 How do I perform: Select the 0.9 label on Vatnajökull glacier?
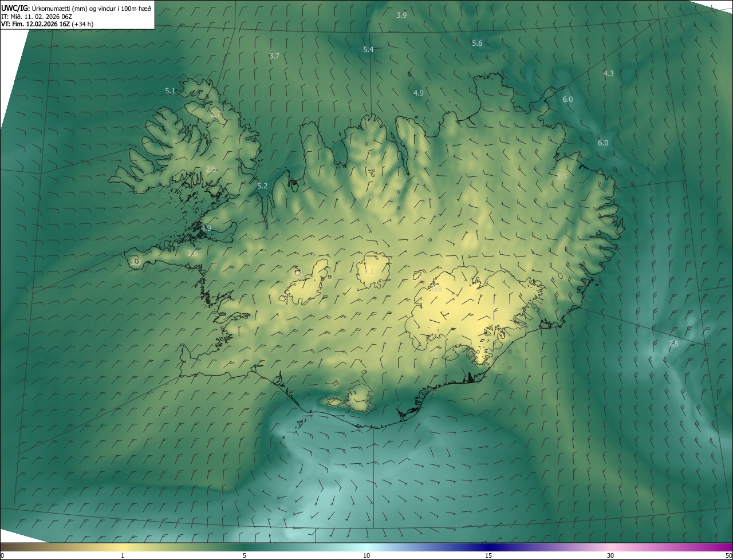tap(436, 289)
